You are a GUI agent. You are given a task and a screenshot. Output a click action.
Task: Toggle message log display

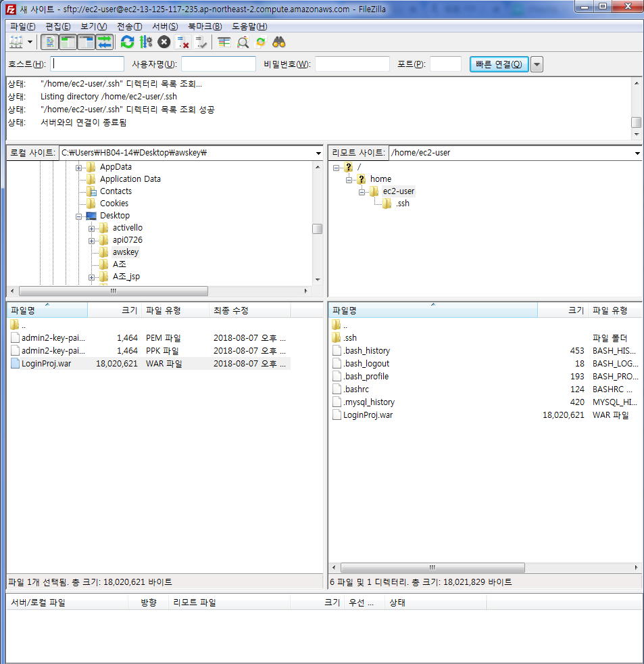coord(50,43)
